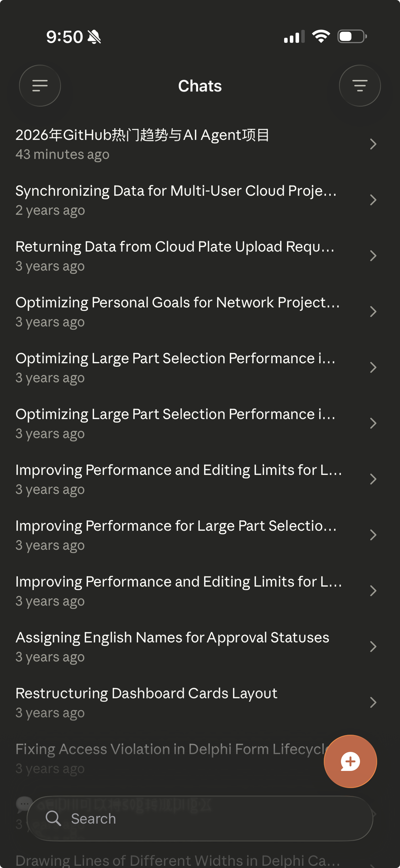Open the sidebar menu icon
Image resolution: width=400 pixels, height=868 pixels.
[40, 86]
